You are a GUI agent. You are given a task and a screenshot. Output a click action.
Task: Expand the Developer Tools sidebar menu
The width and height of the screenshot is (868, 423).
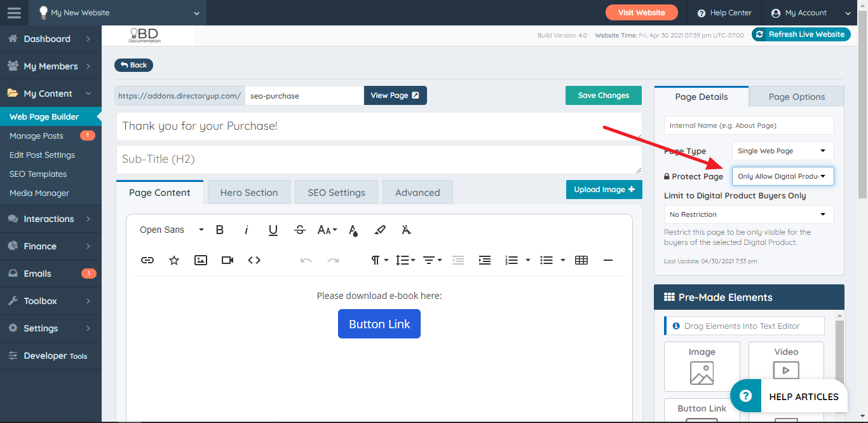(x=51, y=356)
